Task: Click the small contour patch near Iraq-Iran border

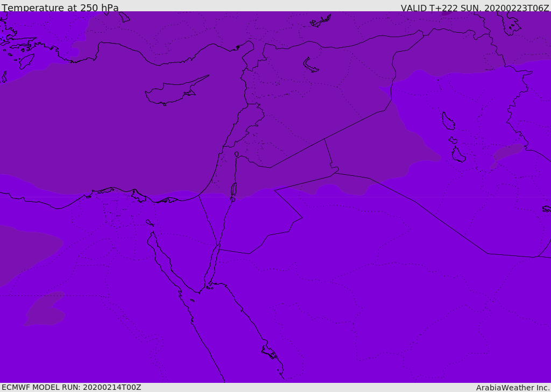Action: pyautogui.click(x=508, y=152)
